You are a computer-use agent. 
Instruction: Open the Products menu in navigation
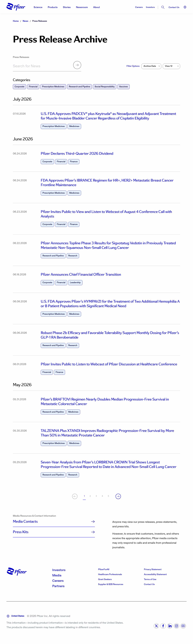(x=53, y=7)
